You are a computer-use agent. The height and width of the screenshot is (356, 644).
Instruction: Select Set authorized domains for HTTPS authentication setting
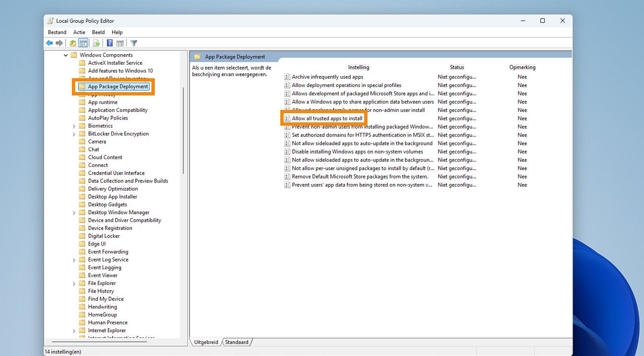(x=363, y=135)
